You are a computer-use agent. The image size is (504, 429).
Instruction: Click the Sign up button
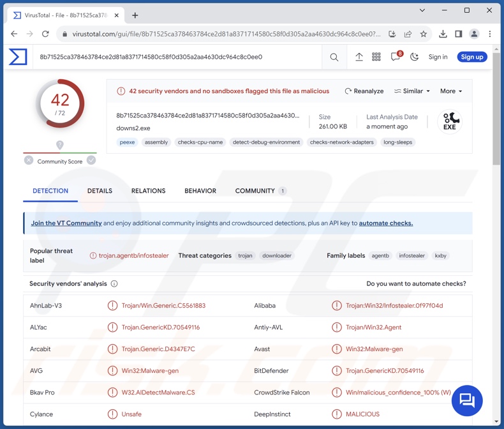click(472, 57)
